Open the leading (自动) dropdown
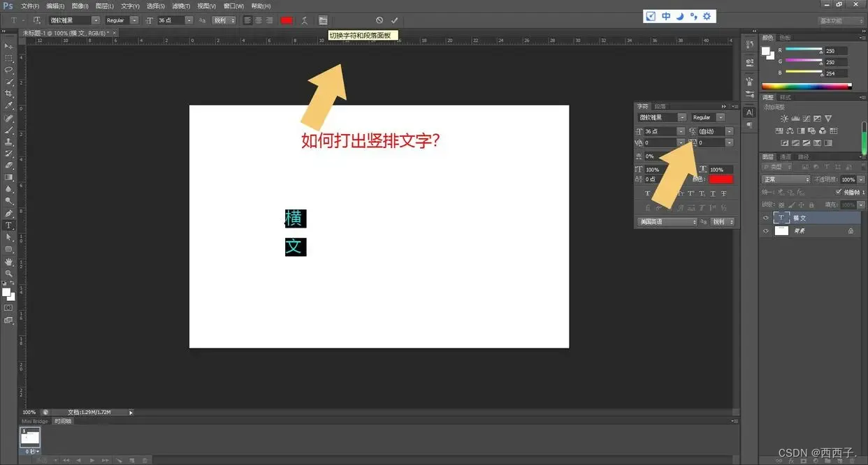Screen dimensions: 868x465 (x=730, y=131)
